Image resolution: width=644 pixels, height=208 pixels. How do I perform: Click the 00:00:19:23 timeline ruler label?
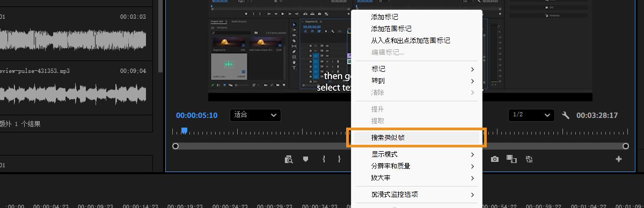point(185,206)
